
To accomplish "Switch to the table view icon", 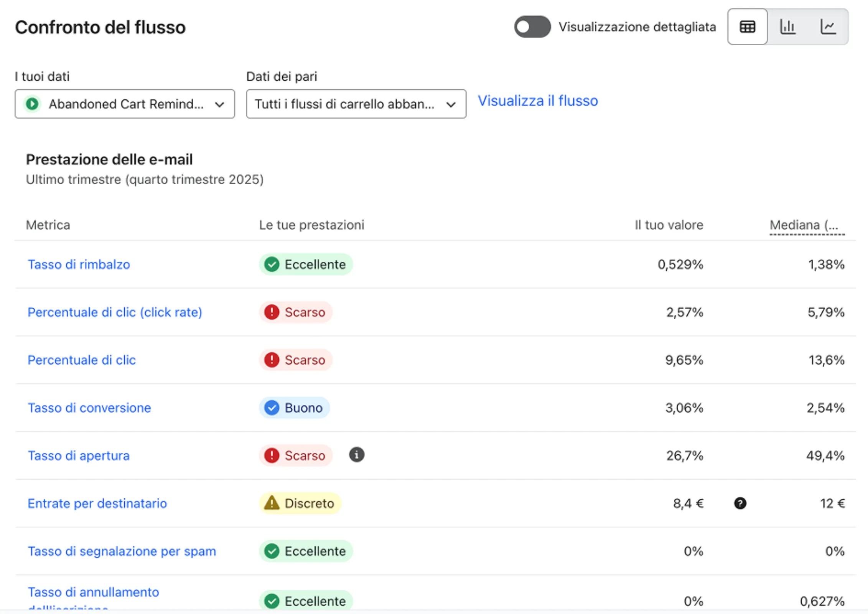I will [x=747, y=27].
